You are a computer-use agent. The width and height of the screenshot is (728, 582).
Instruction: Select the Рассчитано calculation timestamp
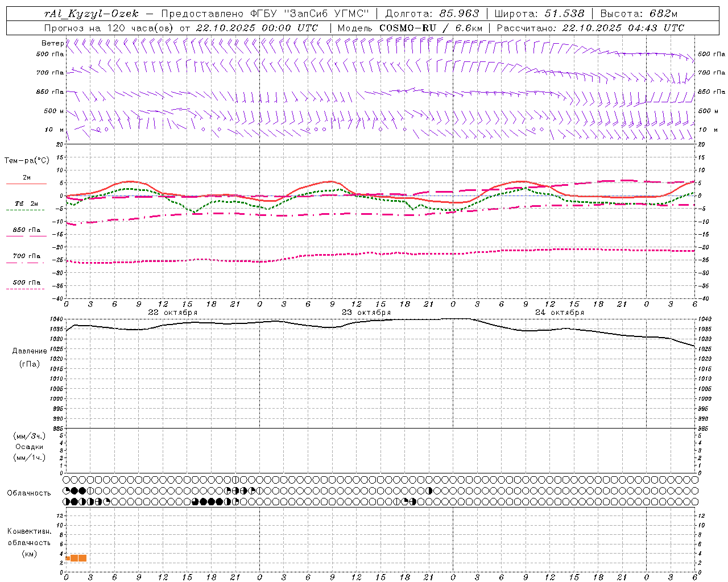click(590, 28)
